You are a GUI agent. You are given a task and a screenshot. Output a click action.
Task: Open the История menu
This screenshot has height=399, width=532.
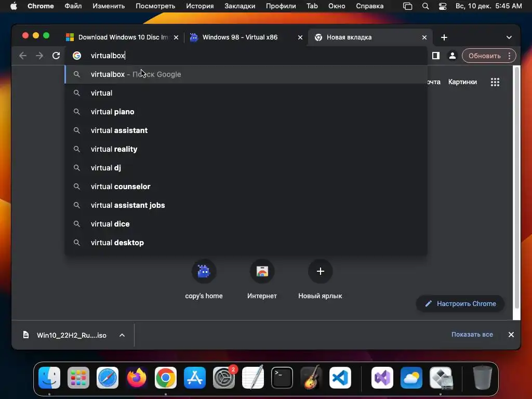click(200, 6)
